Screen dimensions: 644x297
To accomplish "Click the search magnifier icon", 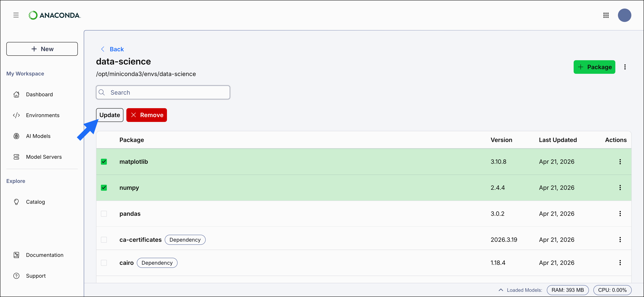I will (102, 92).
